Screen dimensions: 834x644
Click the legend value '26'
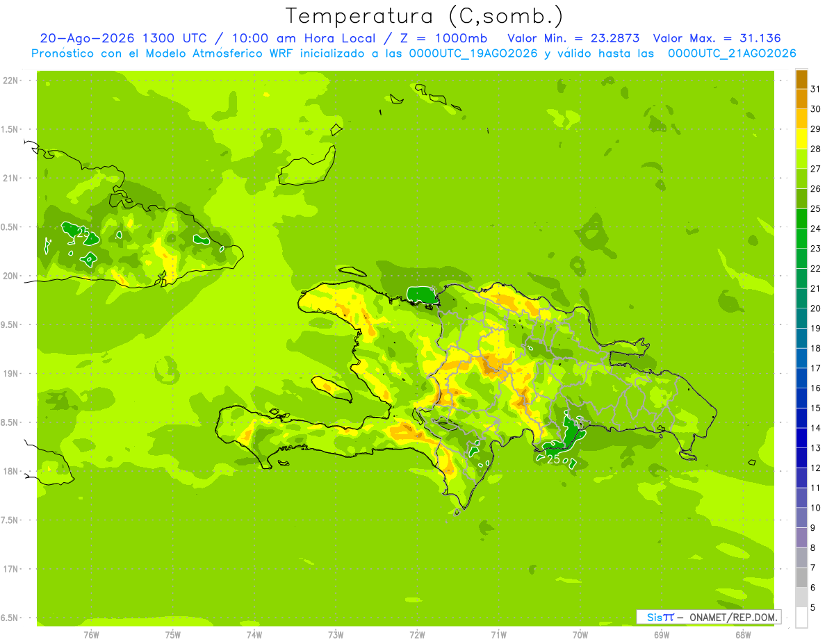pos(815,188)
